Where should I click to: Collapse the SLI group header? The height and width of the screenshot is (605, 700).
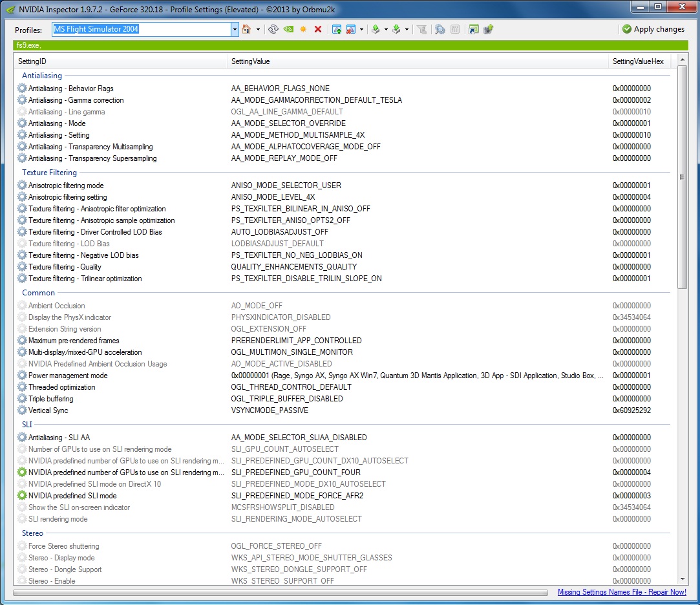click(27, 424)
